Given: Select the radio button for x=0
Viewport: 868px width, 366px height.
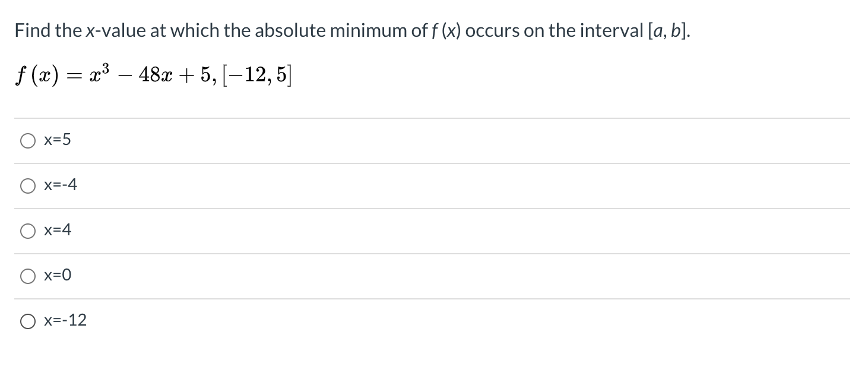Looking at the screenshot, I should [x=27, y=275].
